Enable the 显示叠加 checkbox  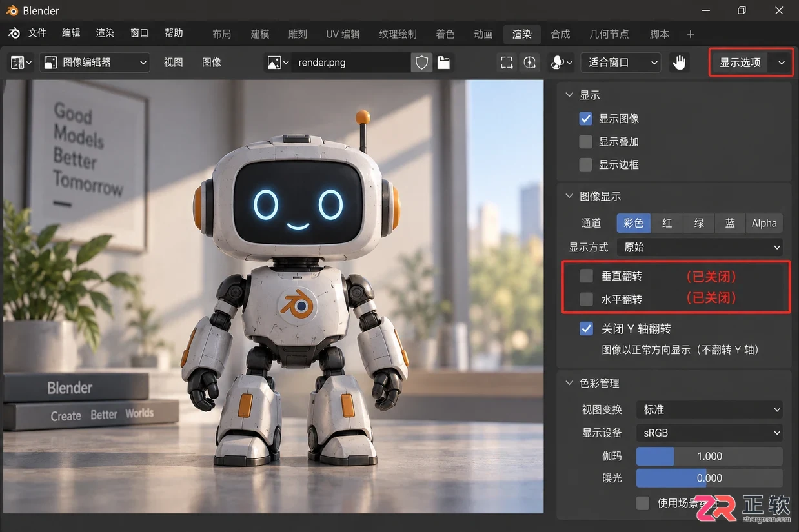tap(585, 142)
